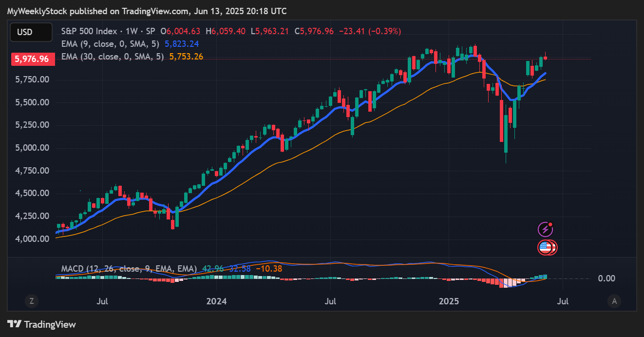This screenshot has height=337, width=644.
Task: Click the Z timezone button
Action: click(31, 301)
